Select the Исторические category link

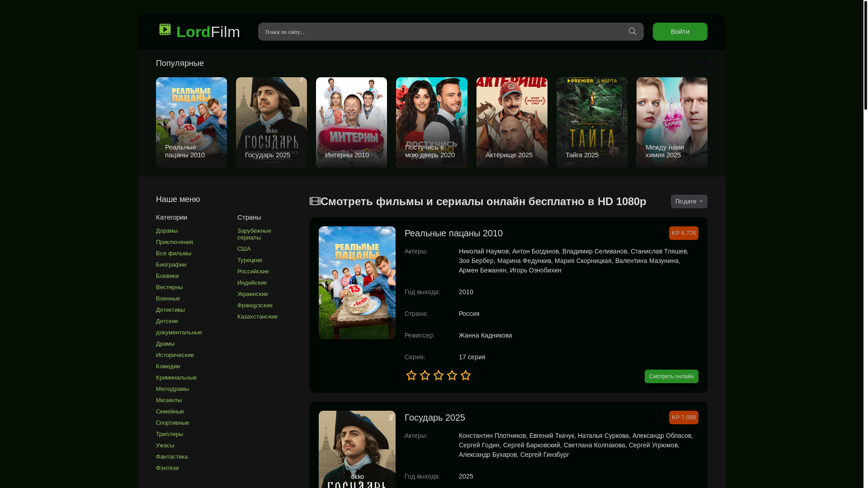(175, 355)
